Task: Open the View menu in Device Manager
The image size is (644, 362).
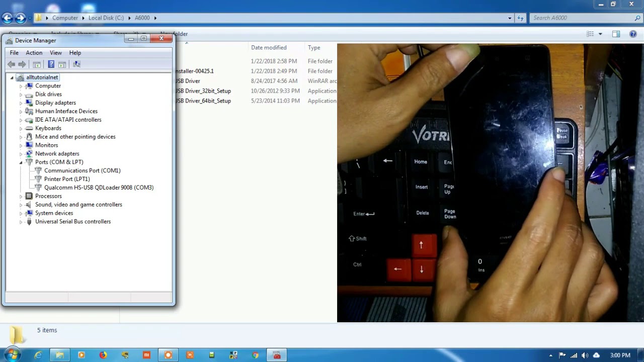Action: click(x=56, y=53)
